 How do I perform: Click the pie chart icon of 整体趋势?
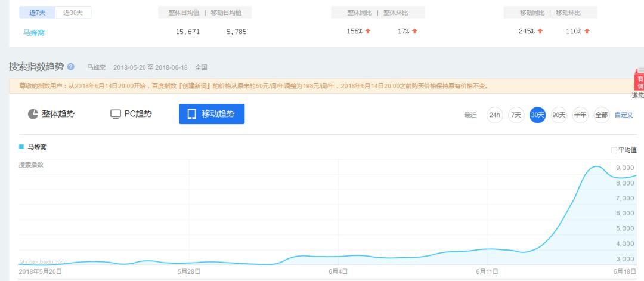coord(33,114)
